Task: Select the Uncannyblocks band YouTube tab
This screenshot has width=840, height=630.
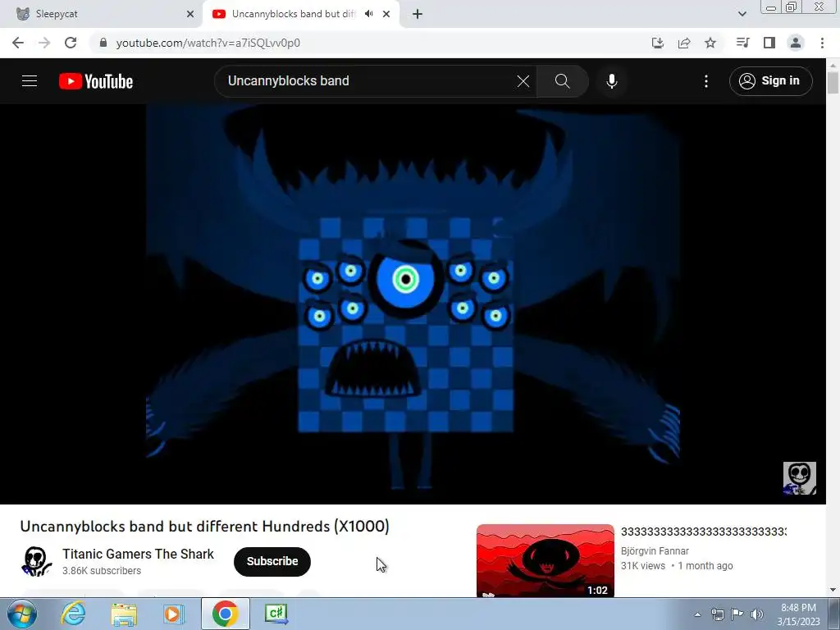Action: click(x=292, y=14)
